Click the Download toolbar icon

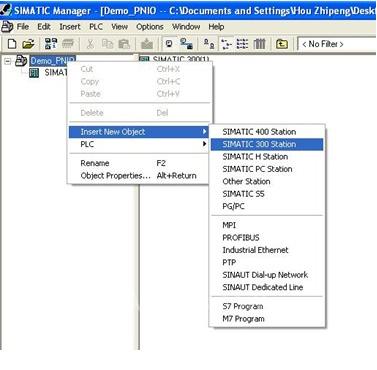147,44
